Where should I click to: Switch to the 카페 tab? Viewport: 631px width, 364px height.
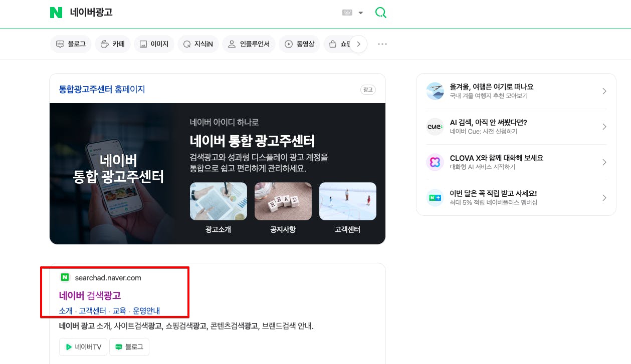coord(113,44)
